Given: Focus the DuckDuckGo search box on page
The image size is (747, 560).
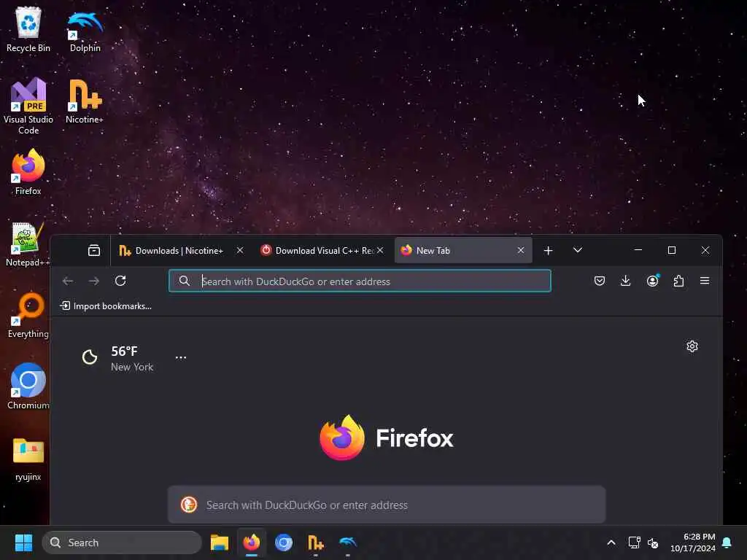Looking at the screenshot, I should click(x=387, y=505).
